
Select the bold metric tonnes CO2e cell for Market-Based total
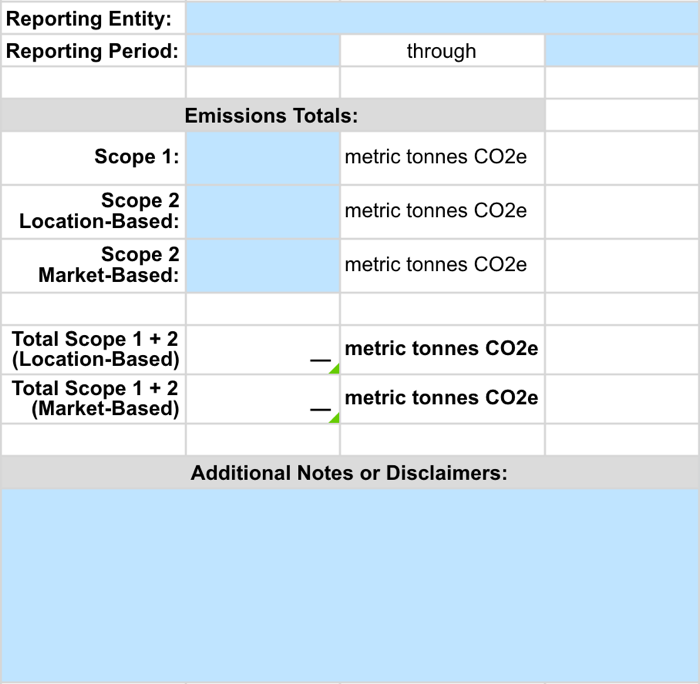coord(442,399)
